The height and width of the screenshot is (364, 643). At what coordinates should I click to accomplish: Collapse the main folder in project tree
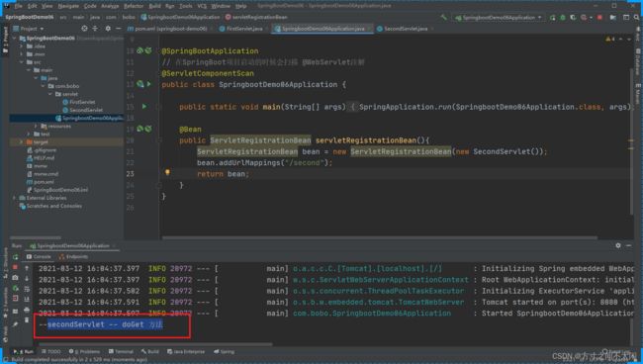(29, 70)
